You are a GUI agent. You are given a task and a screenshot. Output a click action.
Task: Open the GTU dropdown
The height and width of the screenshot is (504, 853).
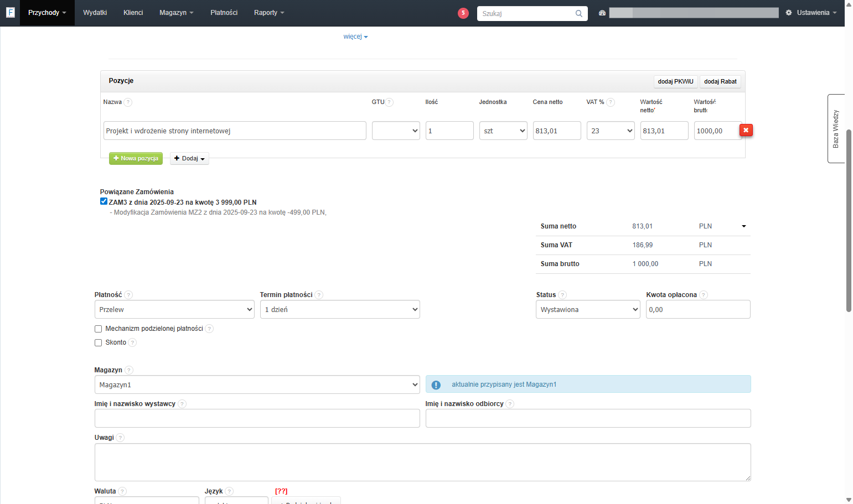(396, 131)
